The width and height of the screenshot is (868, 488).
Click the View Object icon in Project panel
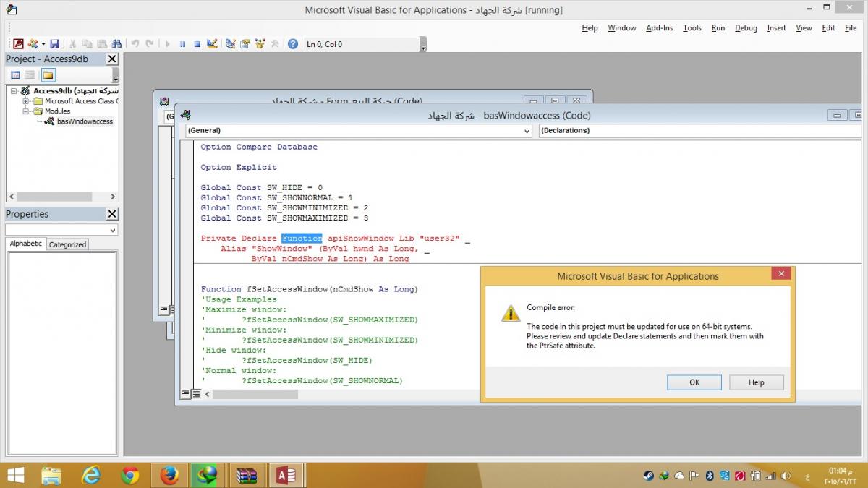coord(30,74)
